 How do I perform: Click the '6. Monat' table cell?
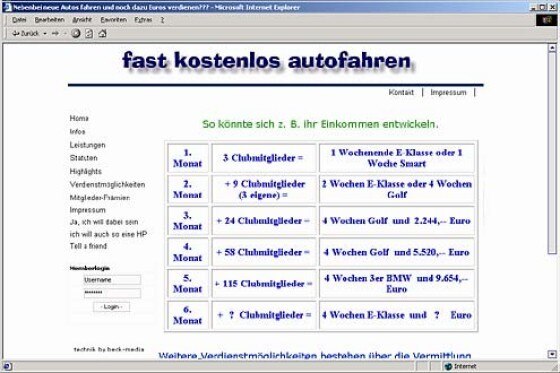click(188, 315)
